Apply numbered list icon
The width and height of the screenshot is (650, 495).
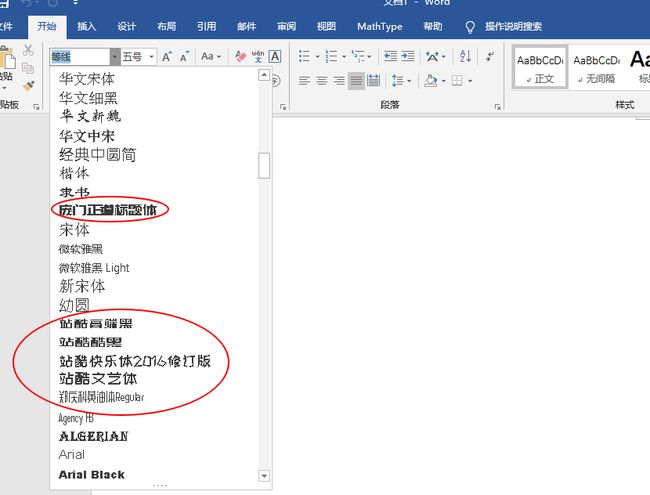[331, 56]
